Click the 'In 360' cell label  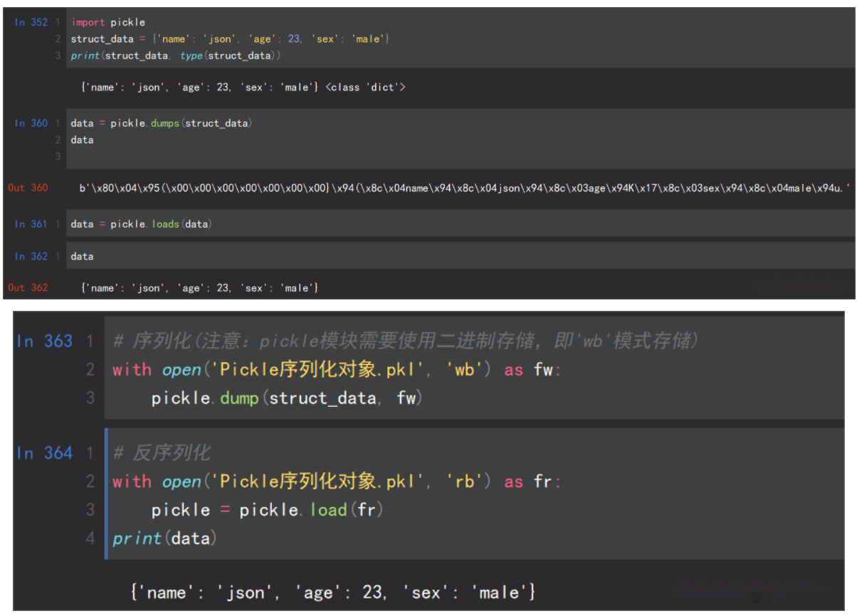31,123
